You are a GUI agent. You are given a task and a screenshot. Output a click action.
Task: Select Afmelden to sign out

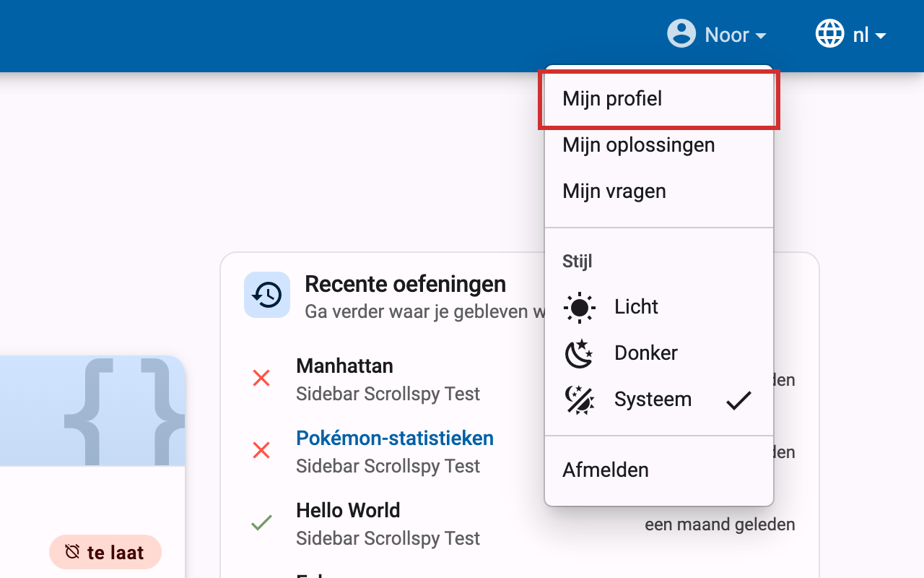(x=659, y=470)
